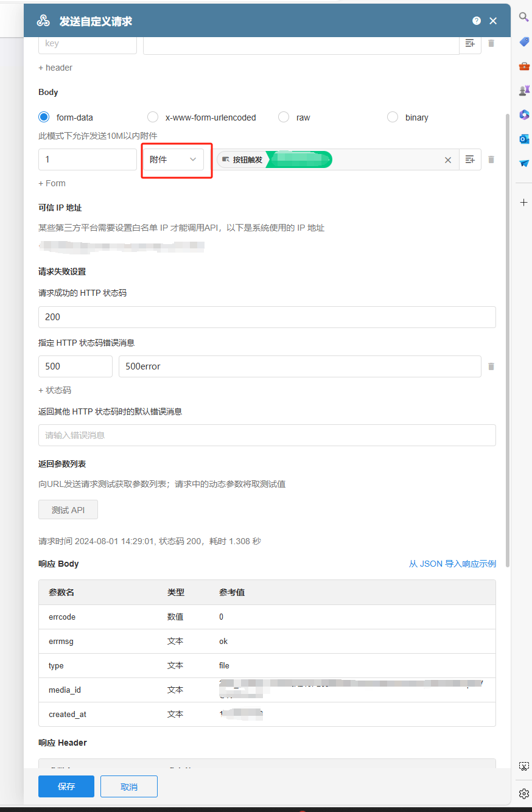Viewport: 532px width, 812px height.
Task: Open the settings gear at the sidebar bottom
Action: [523, 793]
